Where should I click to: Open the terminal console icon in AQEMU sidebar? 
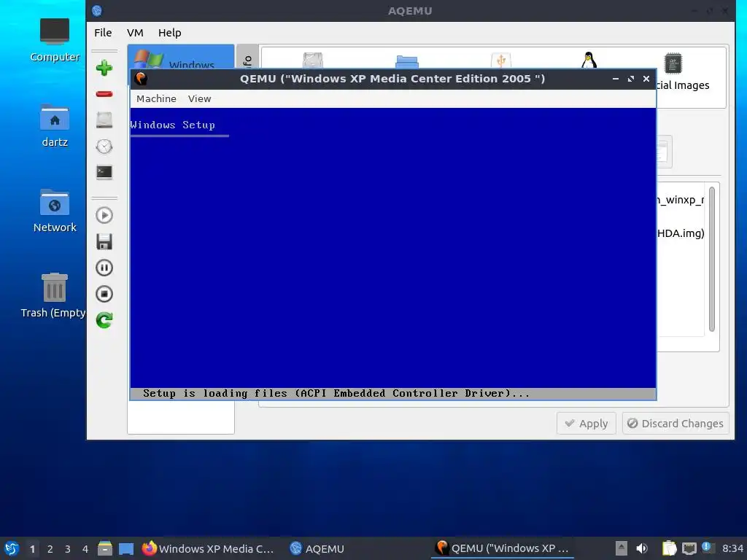pos(104,172)
